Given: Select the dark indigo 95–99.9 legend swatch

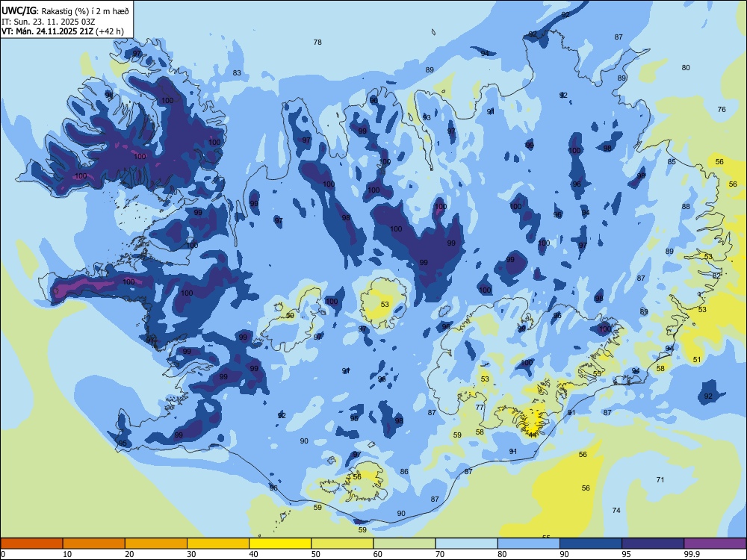Looking at the screenshot, I should coord(653,544).
